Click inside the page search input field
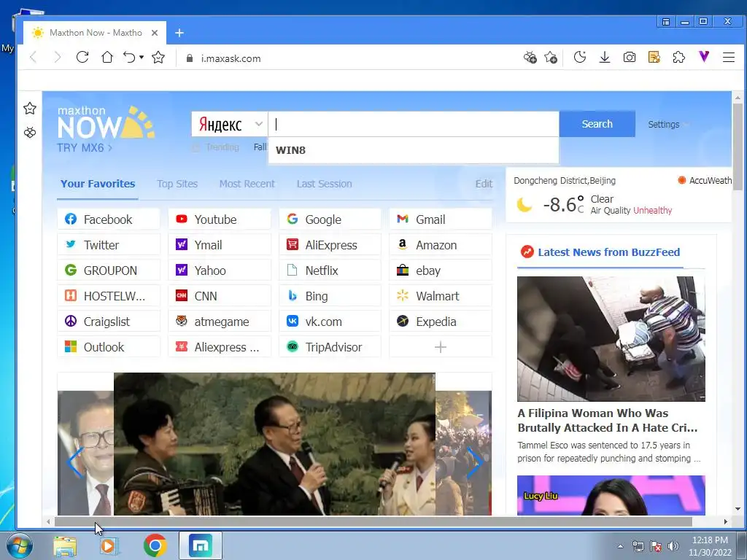747x560 pixels. (x=414, y=124)
